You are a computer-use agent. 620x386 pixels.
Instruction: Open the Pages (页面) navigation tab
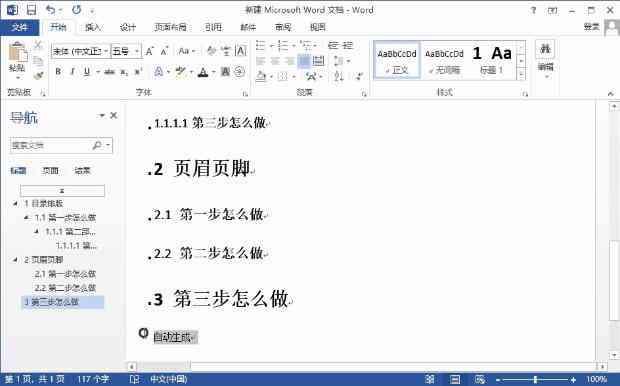coord(50,170)
